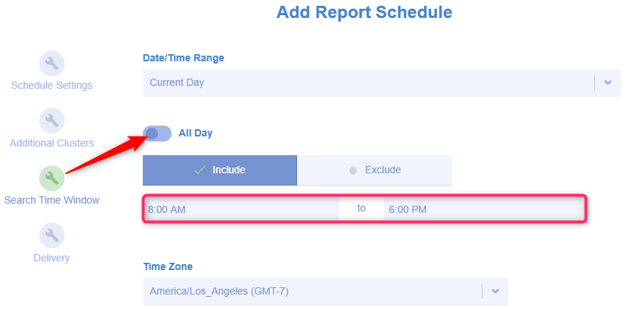The image size is (644, 309).
Task: Click the Include checkmark icon
Action: [200, 170]
